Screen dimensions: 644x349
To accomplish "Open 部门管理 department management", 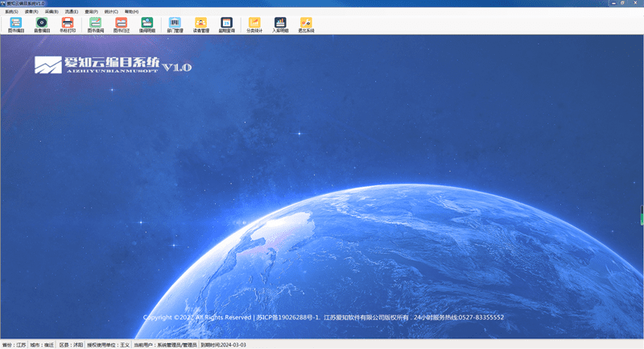I will (x=175, y=24).
